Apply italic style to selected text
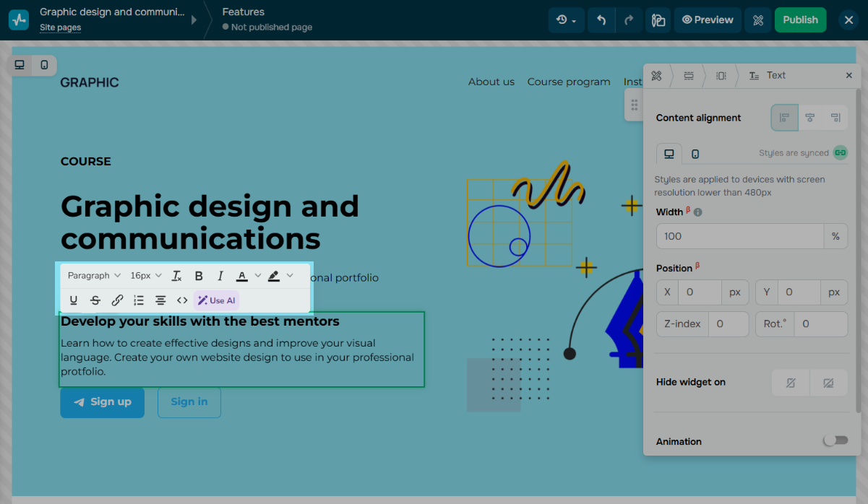 pos(220,276)
